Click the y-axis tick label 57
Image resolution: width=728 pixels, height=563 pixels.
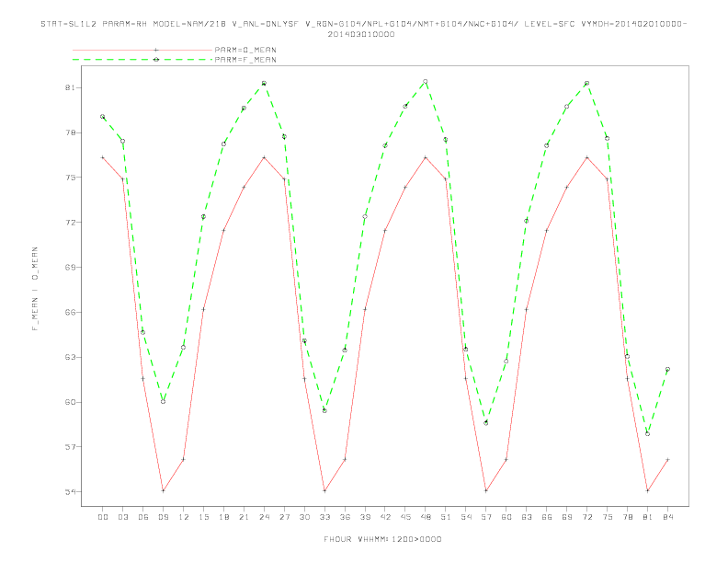point(71,447)
